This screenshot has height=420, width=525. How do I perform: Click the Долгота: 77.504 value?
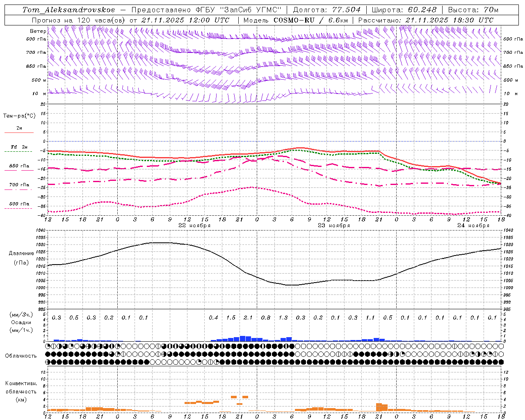(327, 10)
